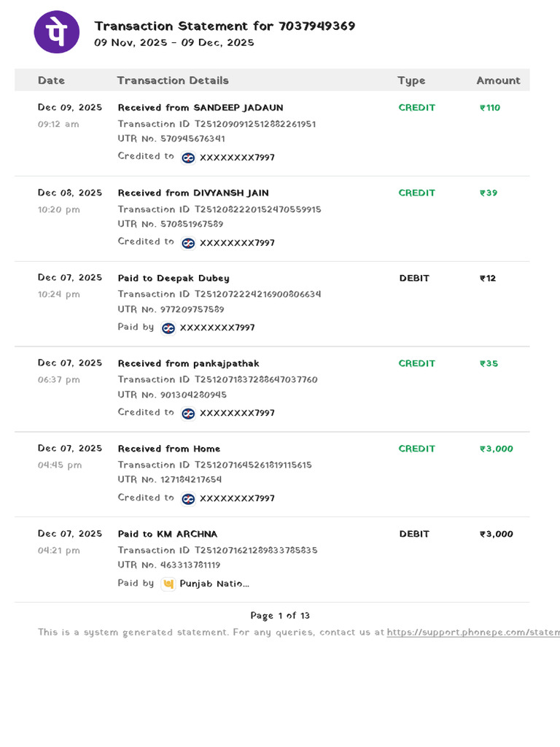Click bank icon in SANDEEP JADAUN transaction
This screenshot has height=747, width=560.
tap(188, 158)
